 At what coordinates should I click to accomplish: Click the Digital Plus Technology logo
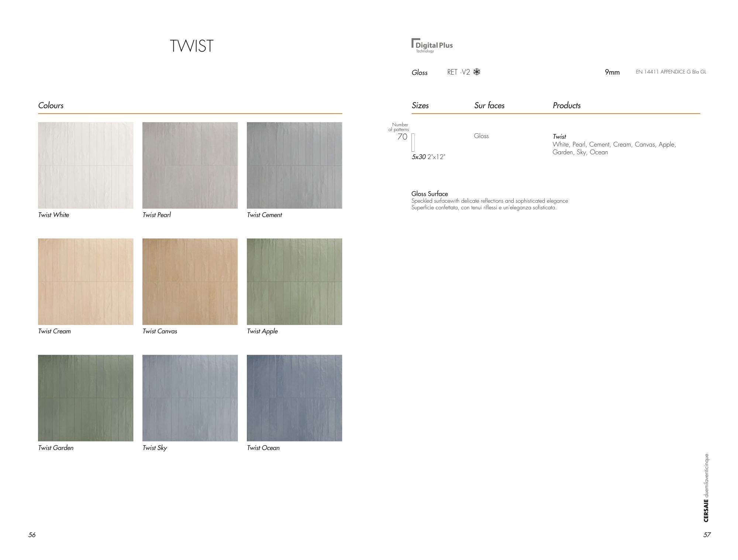coord(432,46)
